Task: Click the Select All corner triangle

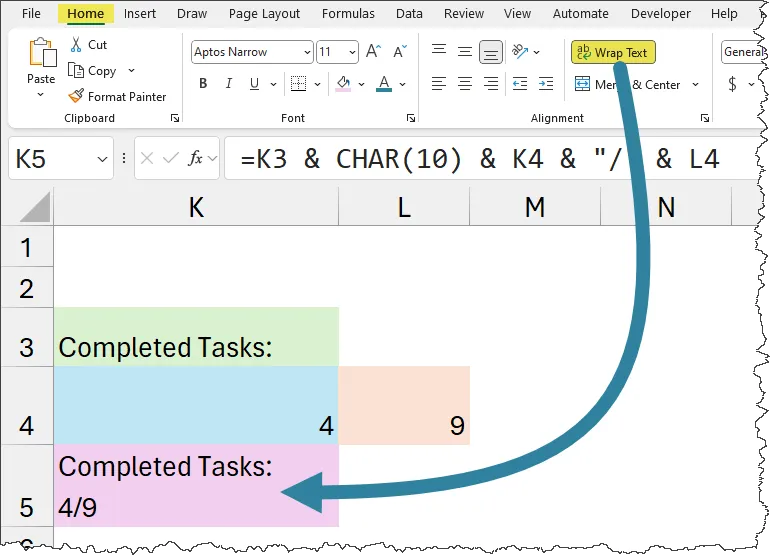Action: click(x=33, y=207)
